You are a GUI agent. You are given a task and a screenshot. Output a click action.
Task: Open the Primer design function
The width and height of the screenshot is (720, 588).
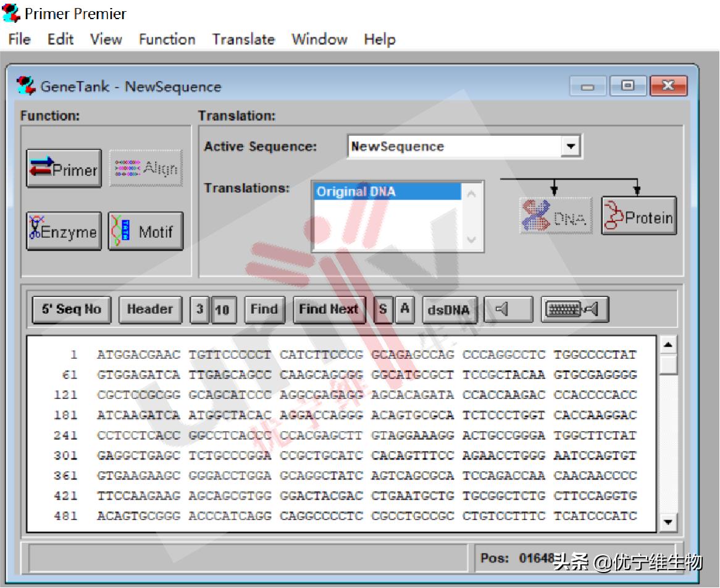(64, 169)
